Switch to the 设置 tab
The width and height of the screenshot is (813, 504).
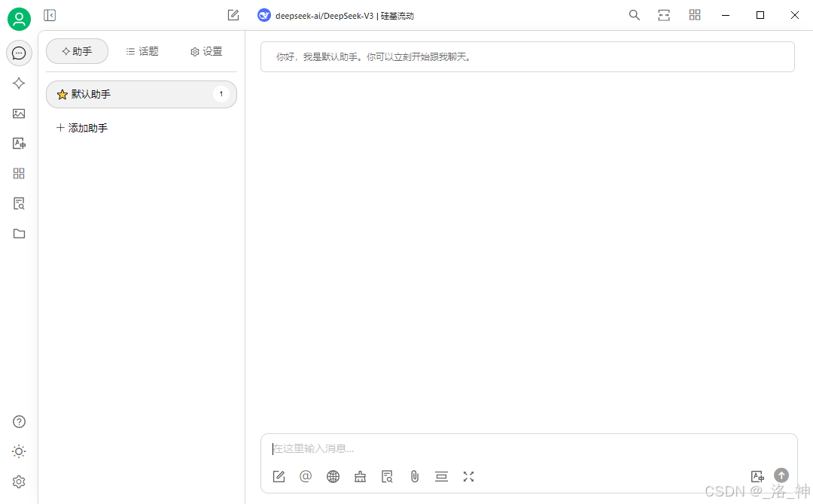(206, 51)
